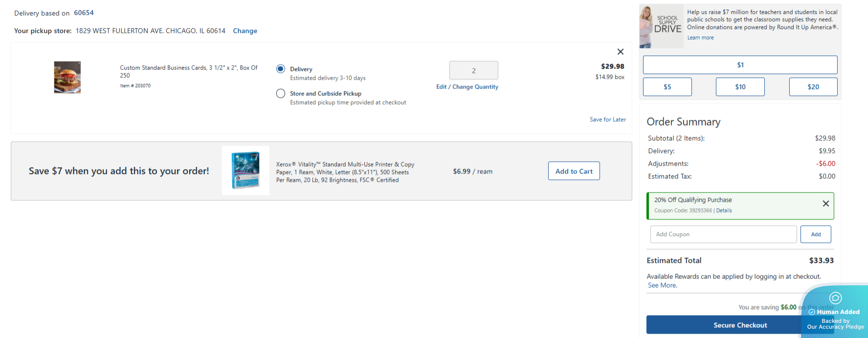868x338 pixels.
Task: Select the $5 donation button
Action: click(x=667, y=87)
